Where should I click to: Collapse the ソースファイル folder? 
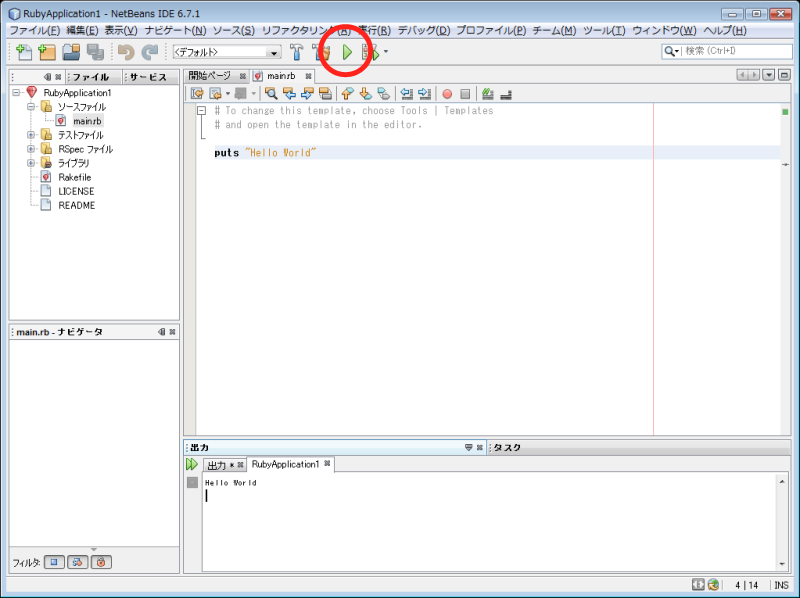pyautogui.click(x=31, y=107)
